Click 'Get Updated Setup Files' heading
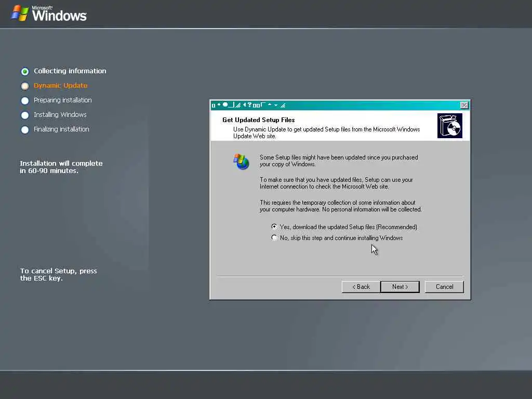532x399 pixels. click(x=259, y=120)
